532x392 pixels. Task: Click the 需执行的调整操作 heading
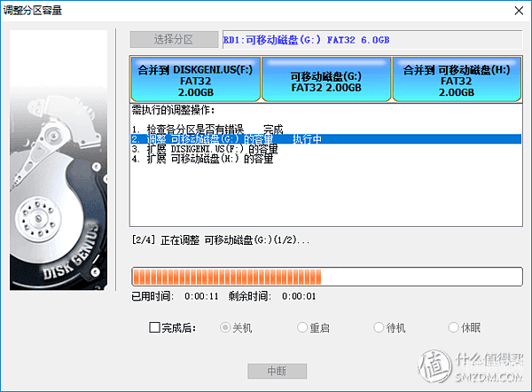tap(173, 110)
